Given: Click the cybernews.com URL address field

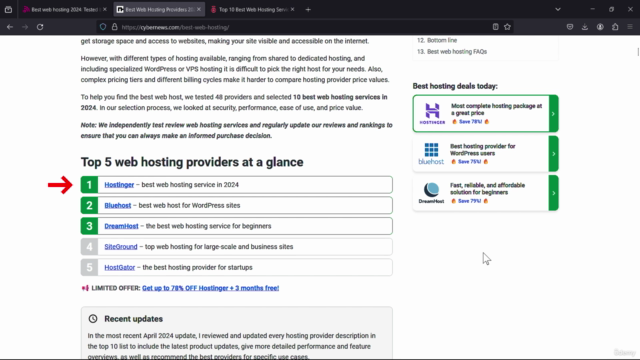Looking at the screenshot, I should tap(304, 27).
